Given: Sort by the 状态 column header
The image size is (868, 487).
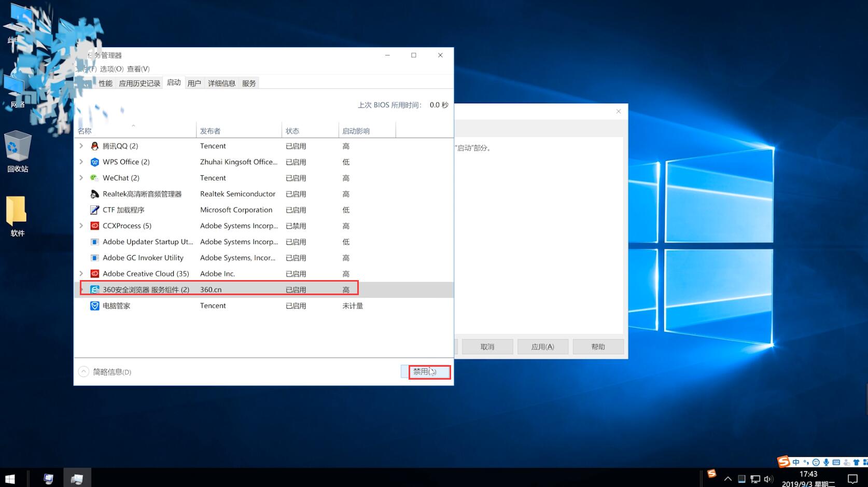Looking at the screenshot, I should 310,131.
